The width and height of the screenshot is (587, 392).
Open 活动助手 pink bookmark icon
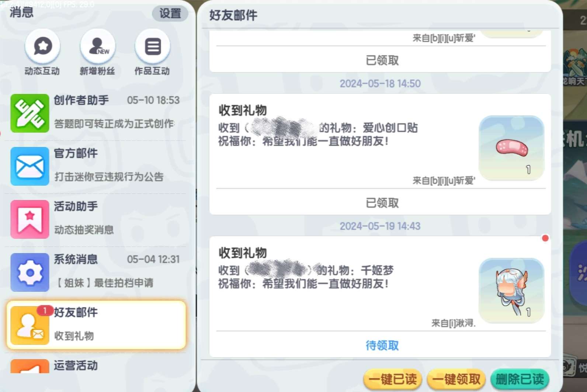click(29, 219)
